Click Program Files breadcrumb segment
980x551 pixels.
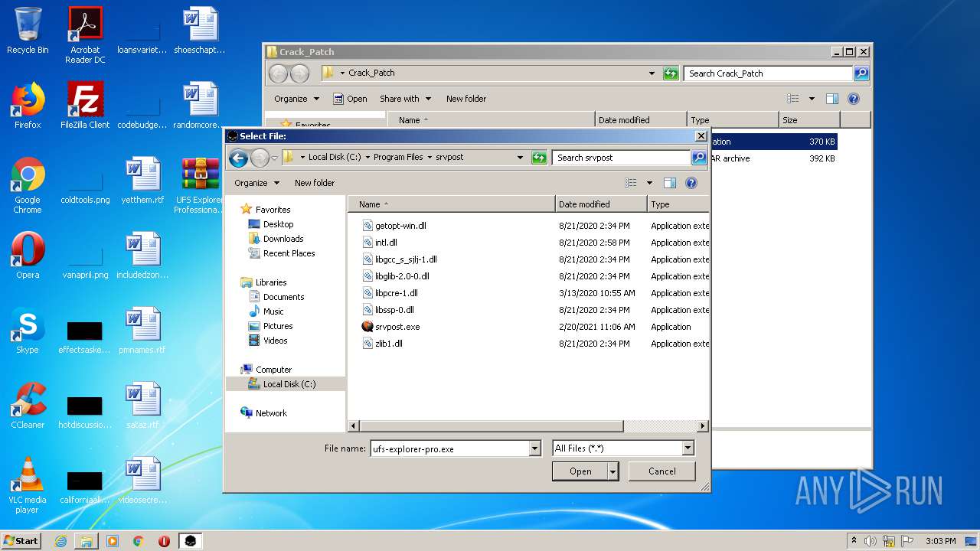[x=398, y=157]
